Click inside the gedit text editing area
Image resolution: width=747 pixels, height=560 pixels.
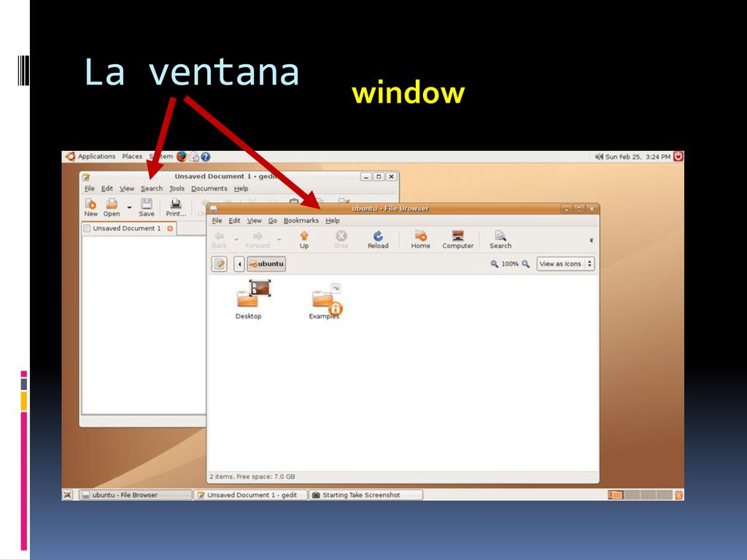[x=144, y=324]
